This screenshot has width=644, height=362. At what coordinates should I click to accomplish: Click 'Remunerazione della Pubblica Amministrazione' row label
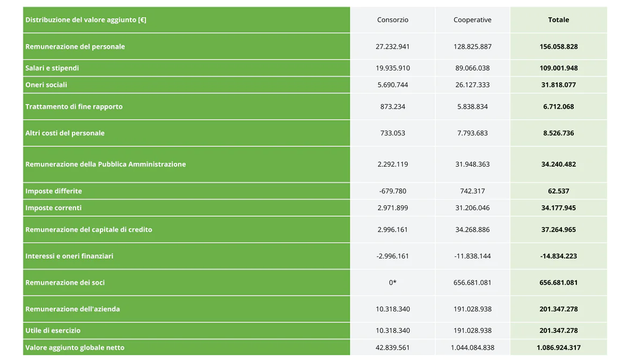click(x=106, y=164)
